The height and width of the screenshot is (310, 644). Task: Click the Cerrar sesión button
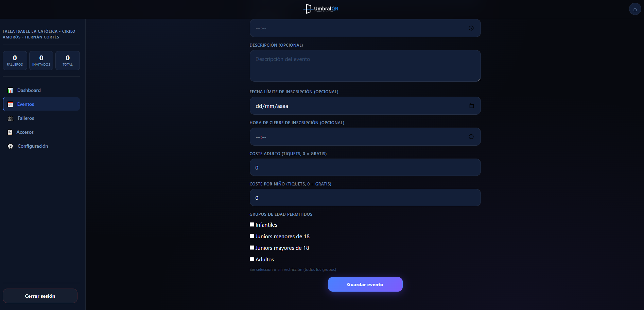(40, 296)
